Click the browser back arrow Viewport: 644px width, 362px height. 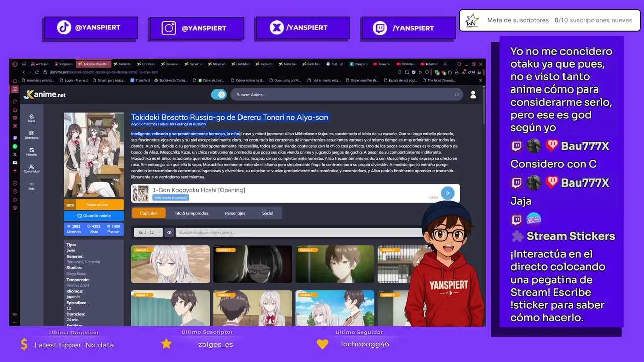[23, 72]
